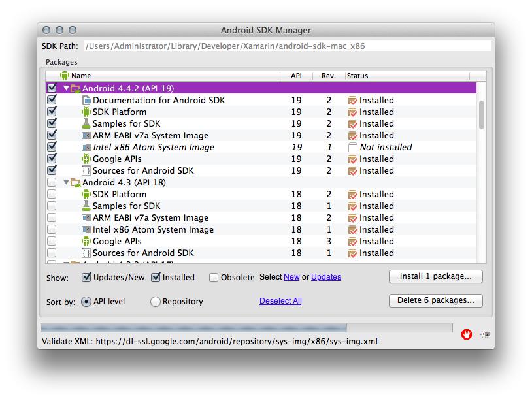This screenshot has width=532, height=401.
Task: Click the Google APIs icon under Android 4.4.2
Action: coord(88,159)
